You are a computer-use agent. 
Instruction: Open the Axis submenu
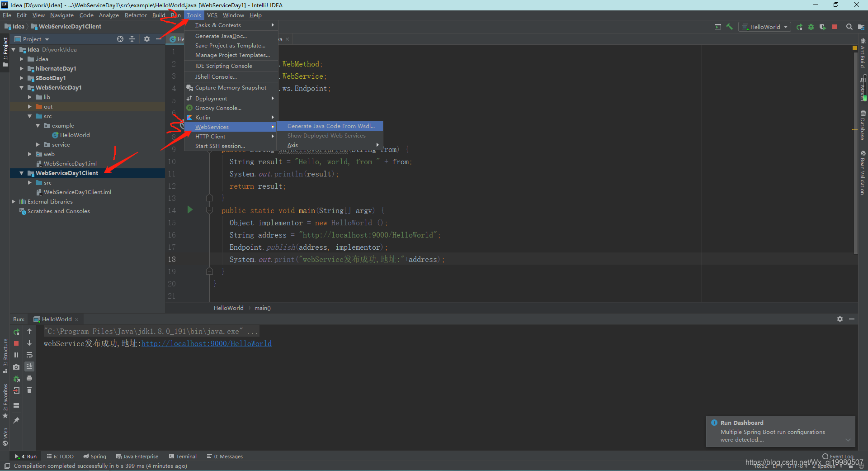pos(331,145)
